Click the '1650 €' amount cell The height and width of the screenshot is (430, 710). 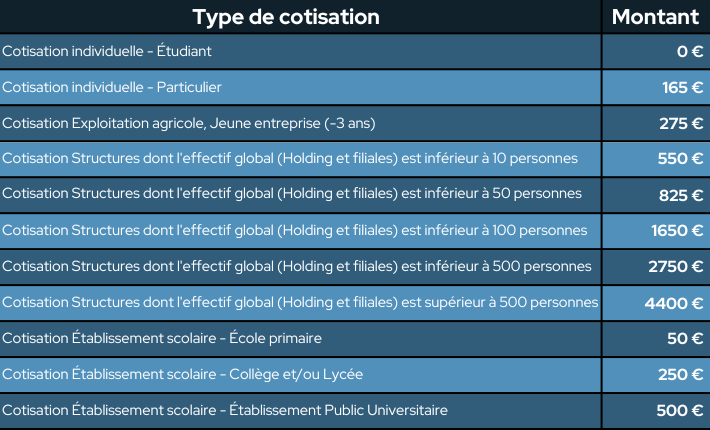(677, 230)
